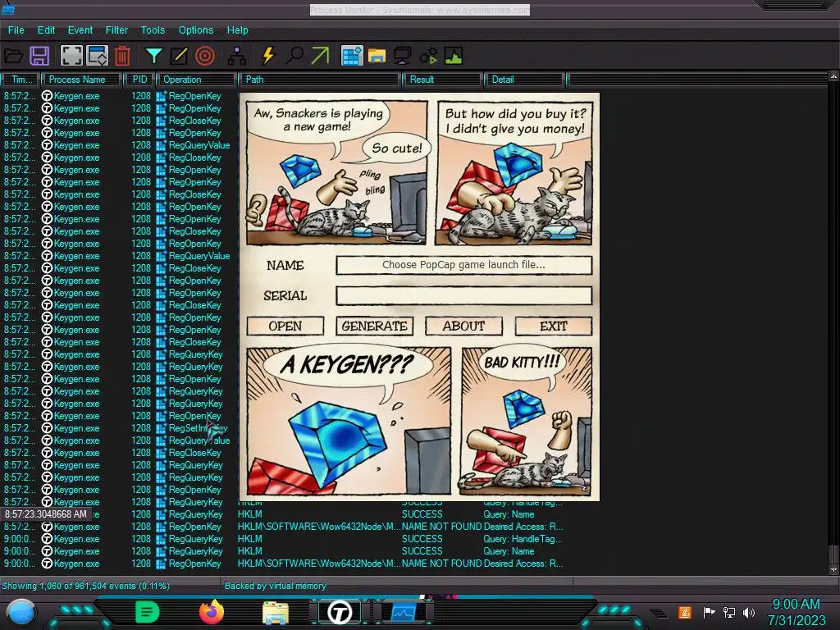The image size is (840, 630).
Task: Click 'Showing 1,060 of 961,504 events' status
Action: coord(85,586)
